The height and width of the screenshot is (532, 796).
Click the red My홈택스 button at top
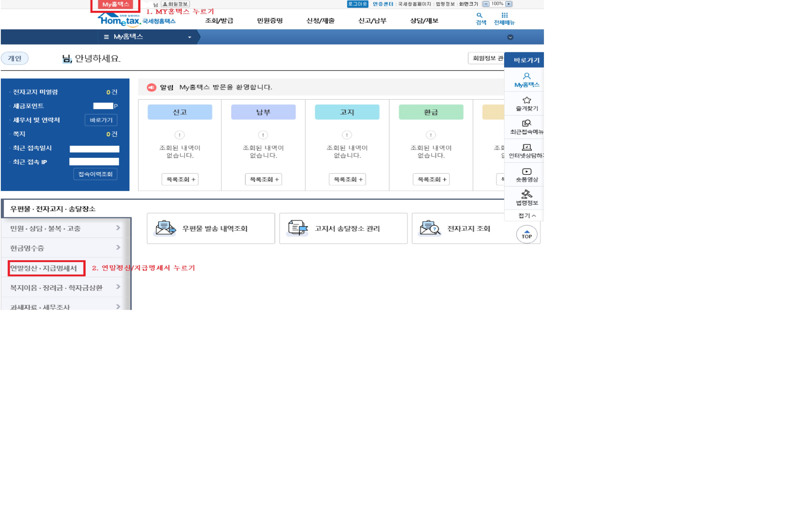coord(116,4)
